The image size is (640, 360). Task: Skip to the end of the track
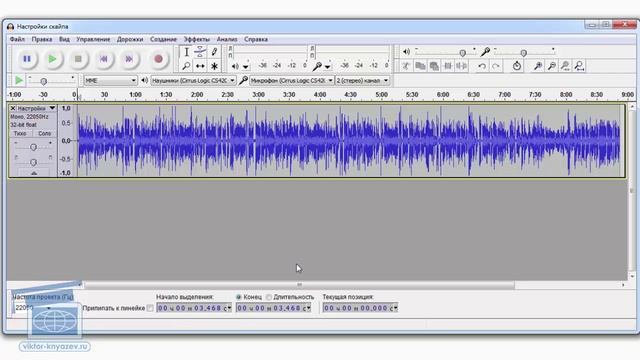click(x=129, y=59)
